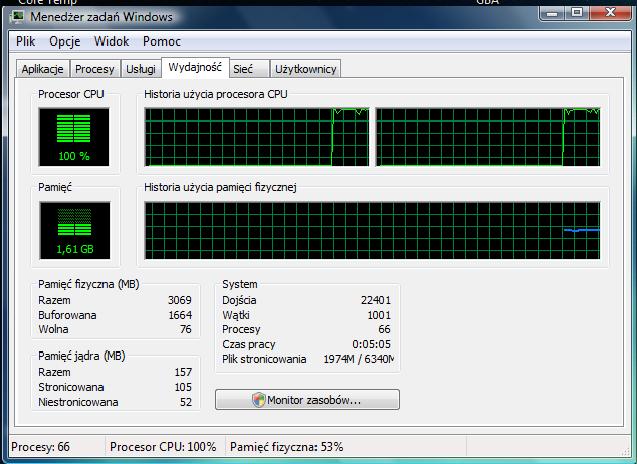Click the Niestronicowana value 52

(186, 402)
